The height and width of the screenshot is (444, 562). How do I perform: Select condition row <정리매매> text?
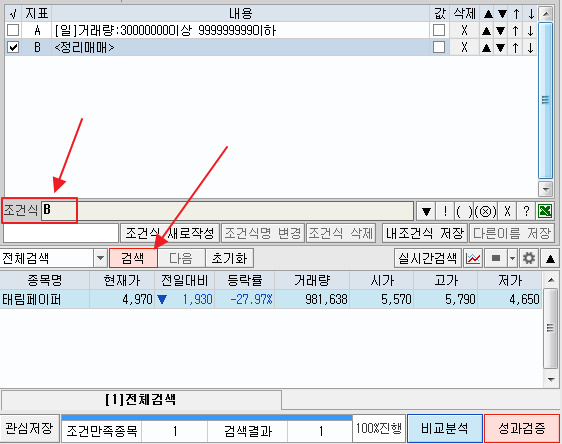tap(84, 47)
